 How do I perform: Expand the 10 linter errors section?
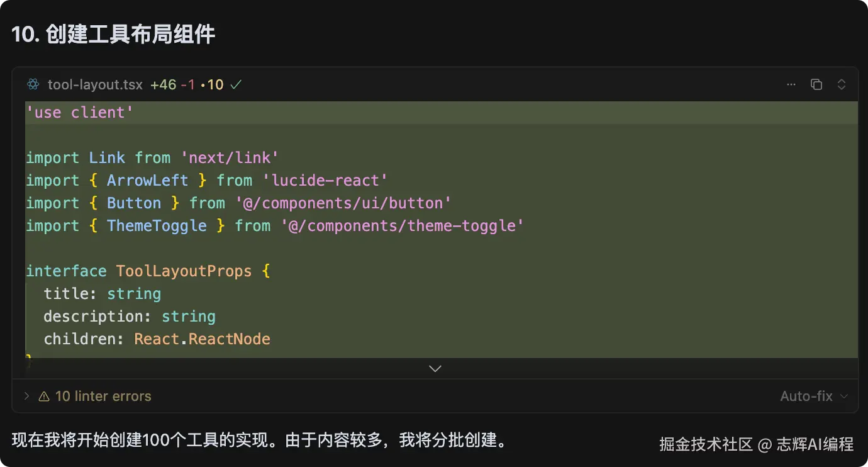pyautogui.click(x=26, y=396)
